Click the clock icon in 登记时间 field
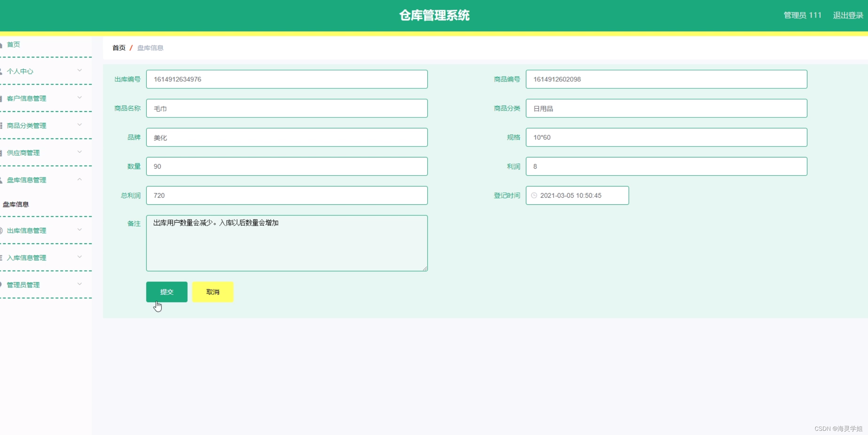Image resolution: width=868 pixels, height=435 pixels. (x=534, y=195)
